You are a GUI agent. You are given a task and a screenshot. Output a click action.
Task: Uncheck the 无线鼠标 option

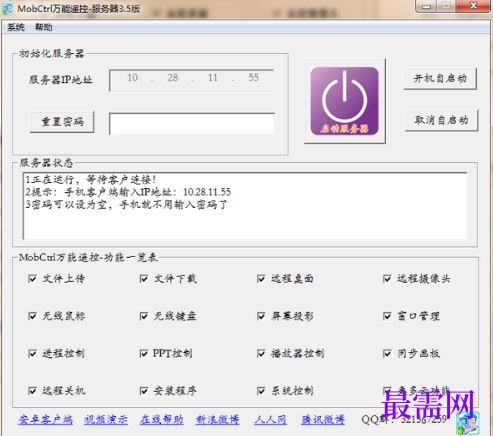(x=33, y=316)
